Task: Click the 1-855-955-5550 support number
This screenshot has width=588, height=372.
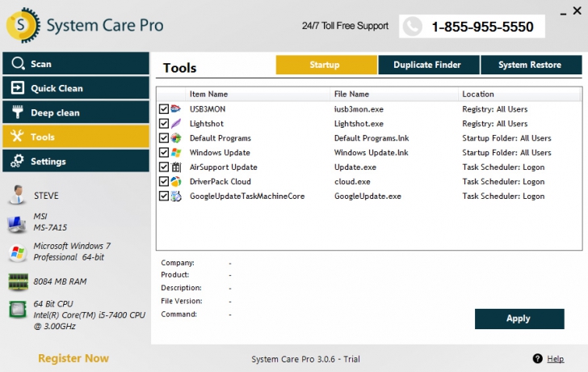Action: click(x=482, y=27)
